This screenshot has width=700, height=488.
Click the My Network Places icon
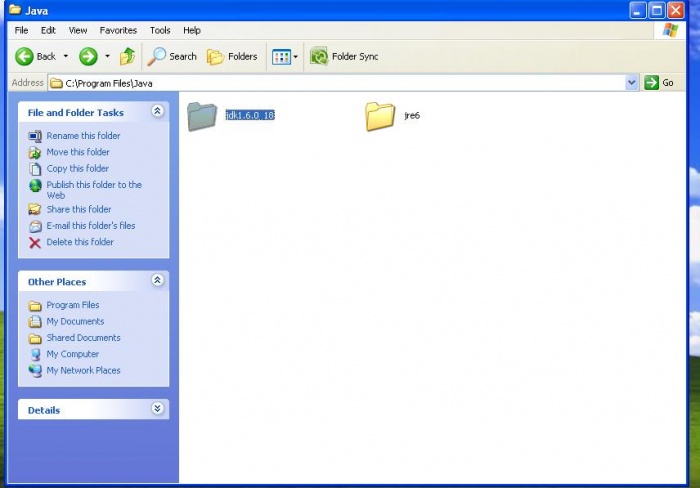point(35,371)
